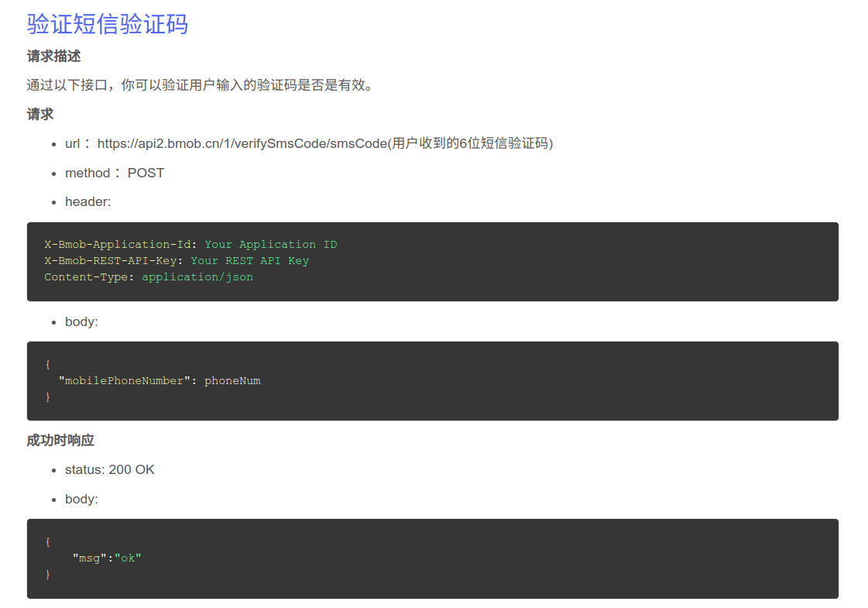
Task: Click the verifySmsCode API url text
Action: point(325,143)
